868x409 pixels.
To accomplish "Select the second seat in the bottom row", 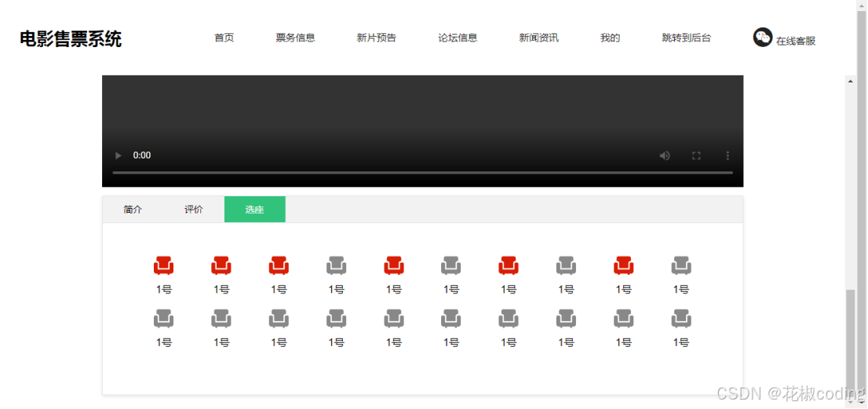I will coord(221,318).
